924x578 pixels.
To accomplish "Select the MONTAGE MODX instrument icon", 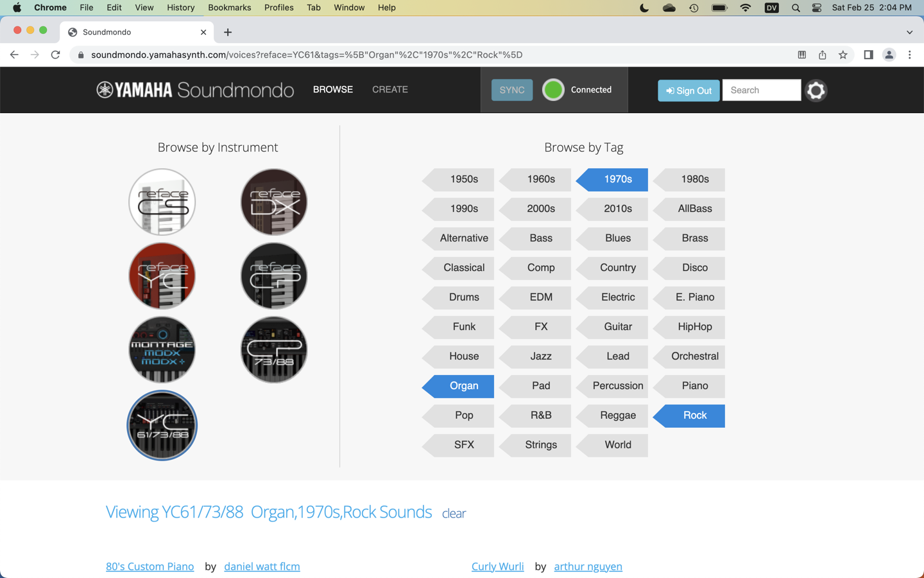I will (x=162, y=349).
